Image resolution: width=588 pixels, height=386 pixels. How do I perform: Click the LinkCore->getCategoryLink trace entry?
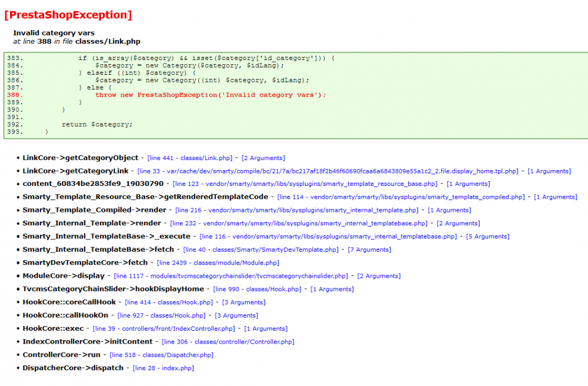[75, 171]
